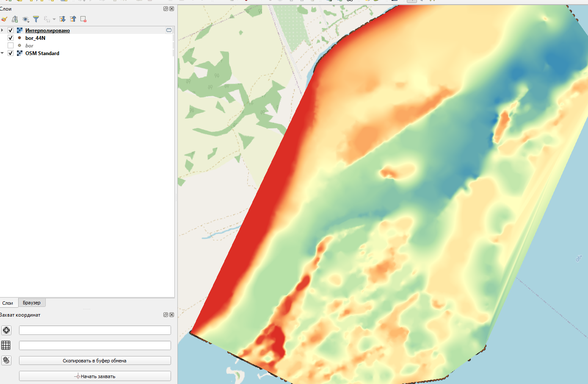Click the Remove Layer icon

pos(83,19)
